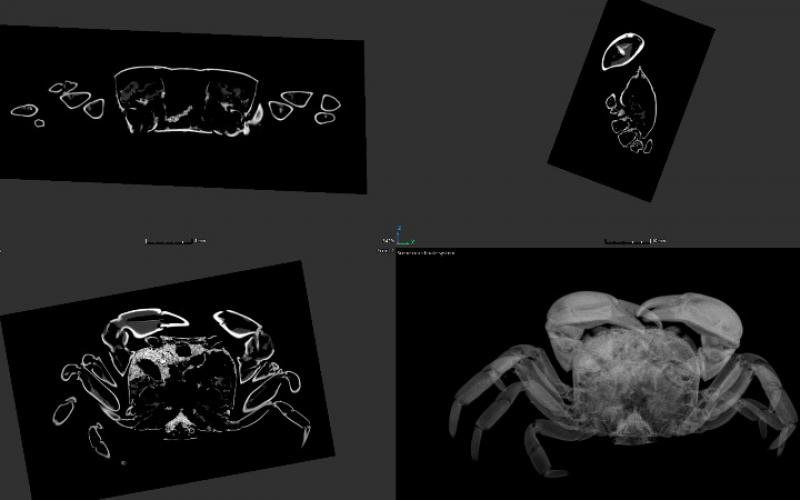Select the text label atop the 3D render view

pyautogui.click(x=425, y=253)
